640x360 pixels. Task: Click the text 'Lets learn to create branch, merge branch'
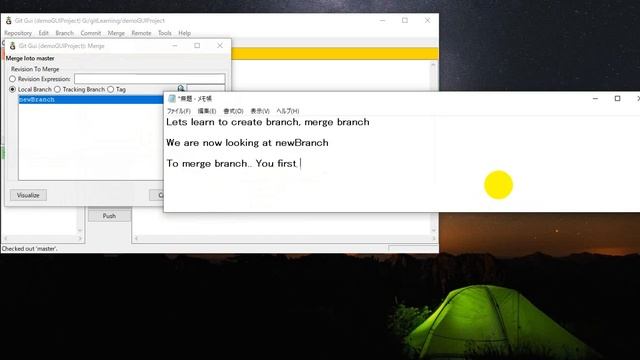268,122
